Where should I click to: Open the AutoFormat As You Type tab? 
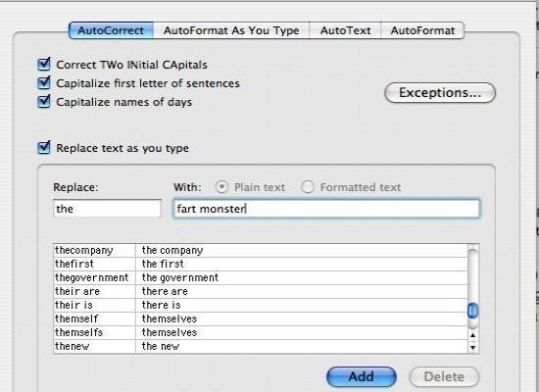click(x=231, y=30)
